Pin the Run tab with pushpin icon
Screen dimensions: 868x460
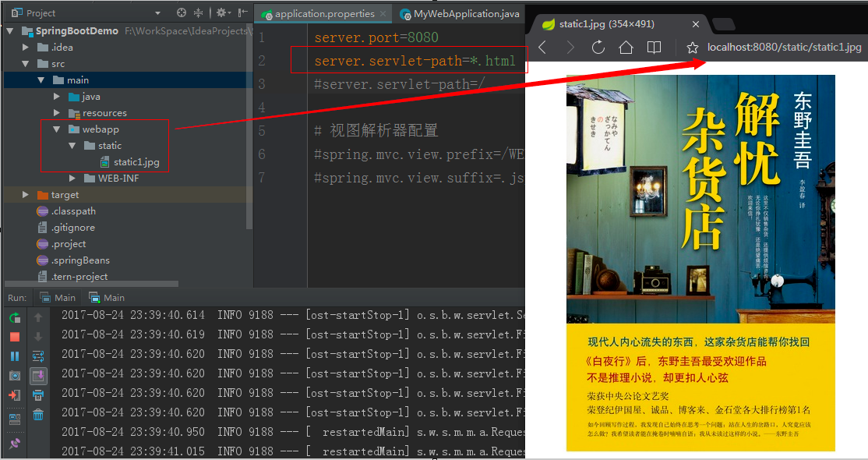pyautogui.click(x=15, y=443)
